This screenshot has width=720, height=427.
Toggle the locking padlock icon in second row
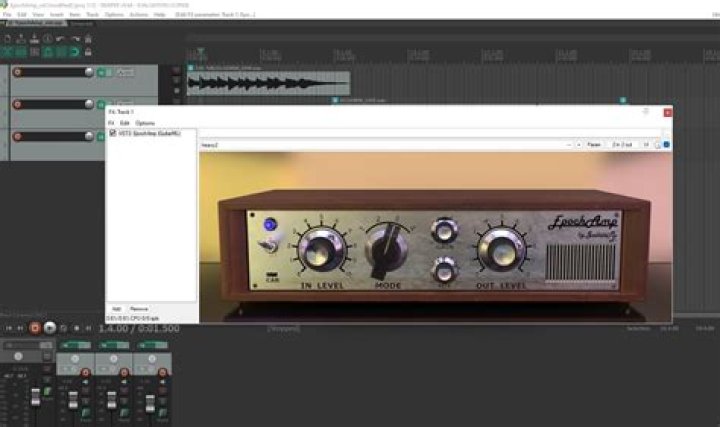pos(88,52)
